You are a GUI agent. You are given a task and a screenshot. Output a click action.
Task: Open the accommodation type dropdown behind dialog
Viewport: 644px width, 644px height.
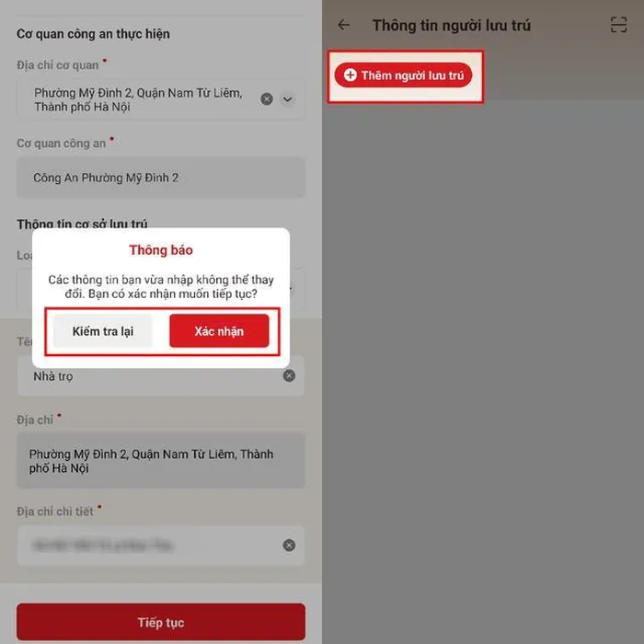pos(297,289)
